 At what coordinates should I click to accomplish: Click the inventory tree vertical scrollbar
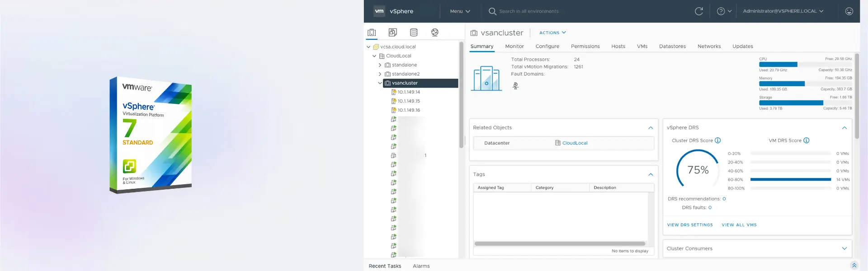tap(462, 95)
